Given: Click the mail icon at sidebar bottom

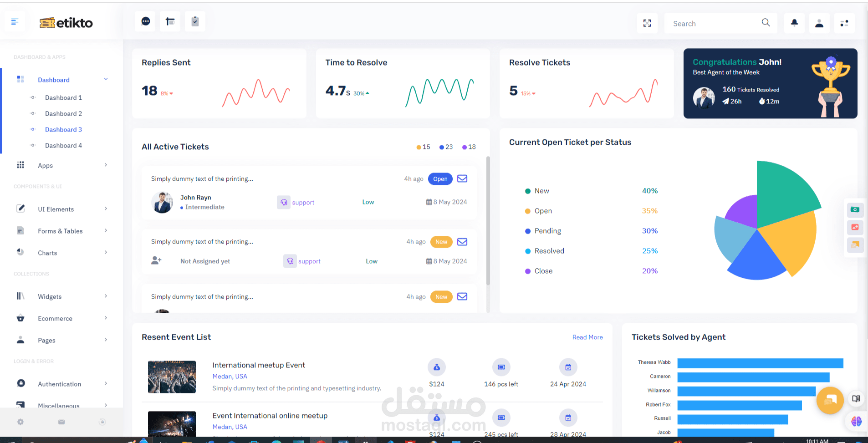Looking at the screenshot, I should (61, 422).
